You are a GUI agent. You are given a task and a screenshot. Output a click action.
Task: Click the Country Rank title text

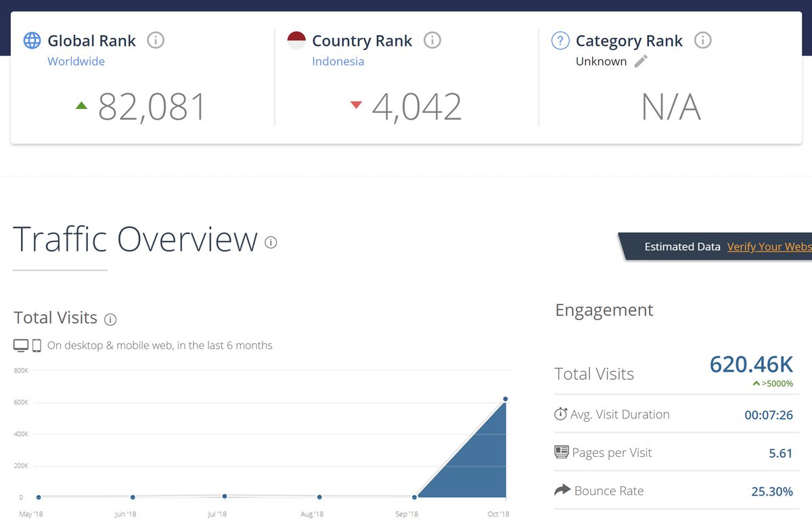pyautogui.click(x=362, y=41)
